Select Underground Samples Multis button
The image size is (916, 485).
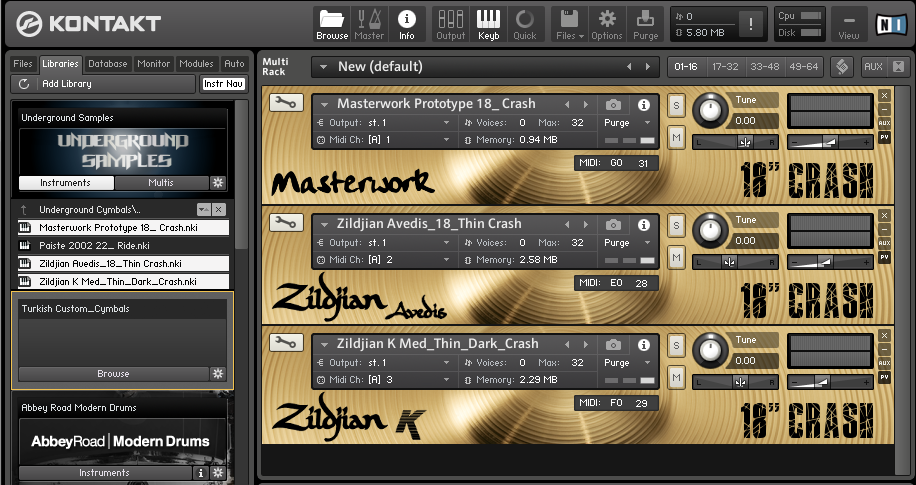coord(161,183)
